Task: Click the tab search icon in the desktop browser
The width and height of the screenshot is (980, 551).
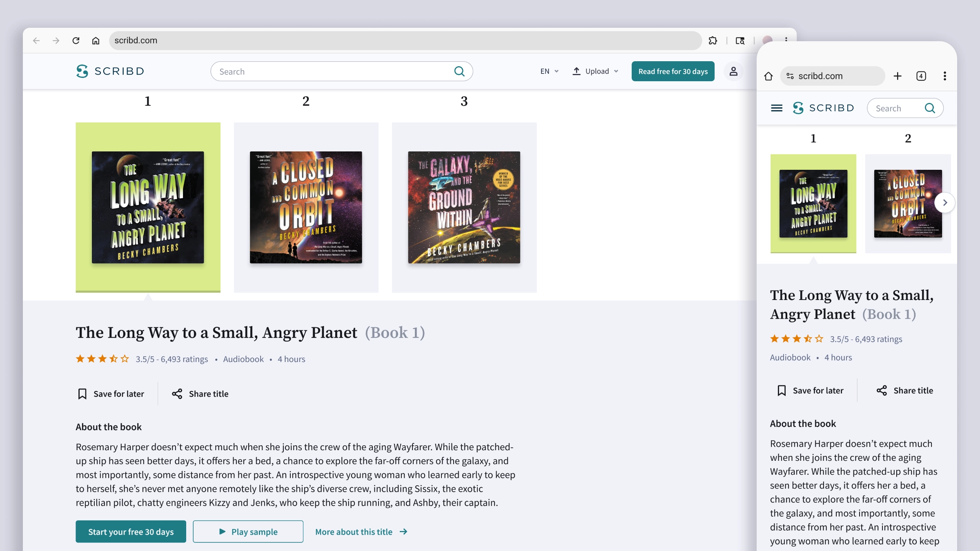Action: click(740, 40)
